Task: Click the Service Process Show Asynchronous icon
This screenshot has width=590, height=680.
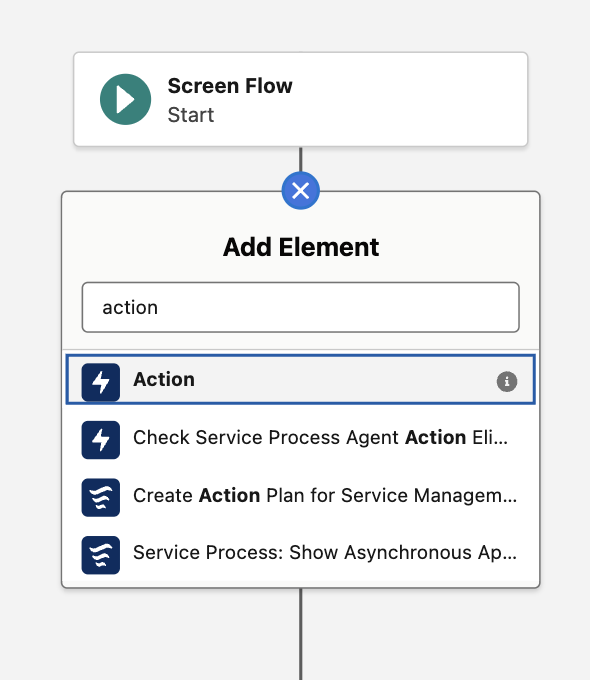Action: (101, 555)
